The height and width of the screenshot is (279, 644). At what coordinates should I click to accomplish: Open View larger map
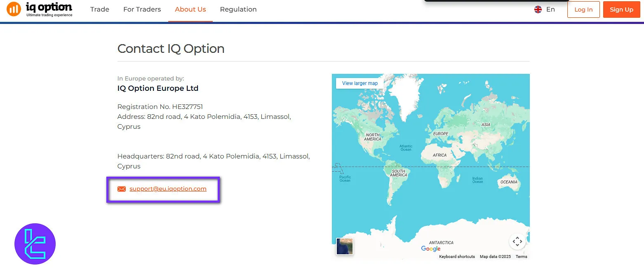(359, 83)
